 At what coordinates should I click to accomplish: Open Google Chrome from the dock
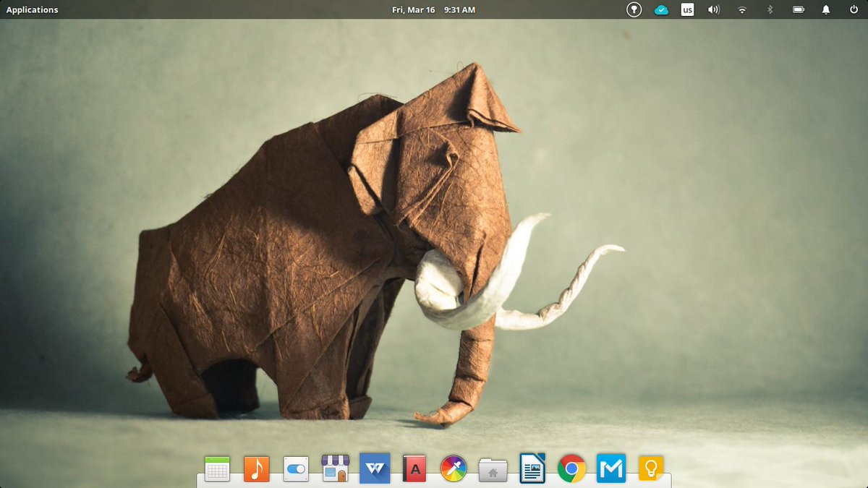click(571, 469)
